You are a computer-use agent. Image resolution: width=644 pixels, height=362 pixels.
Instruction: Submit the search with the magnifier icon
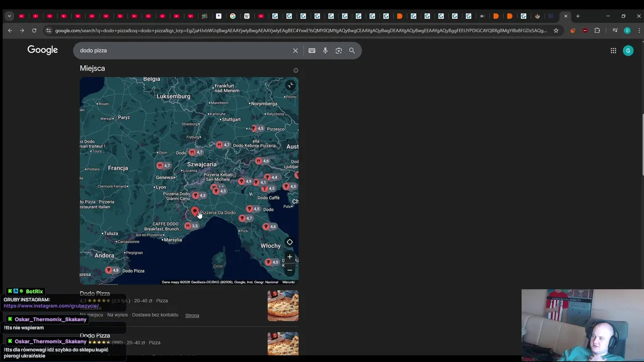352,50
